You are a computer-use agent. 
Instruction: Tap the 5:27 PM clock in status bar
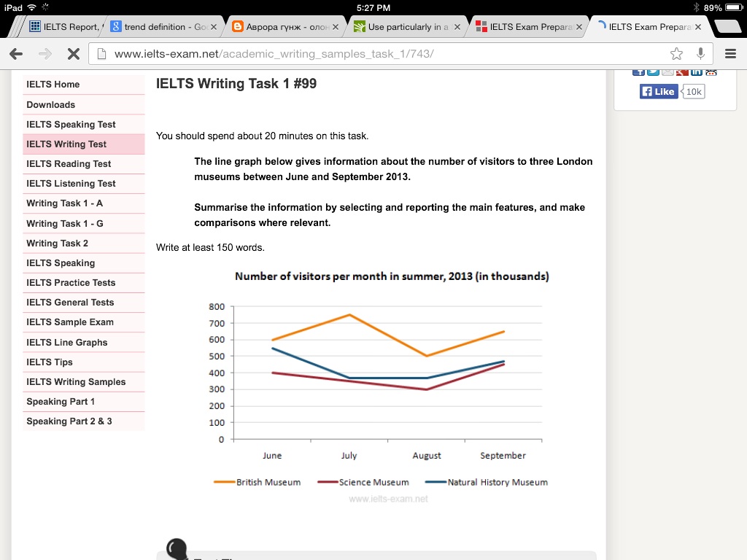[373, 7]
